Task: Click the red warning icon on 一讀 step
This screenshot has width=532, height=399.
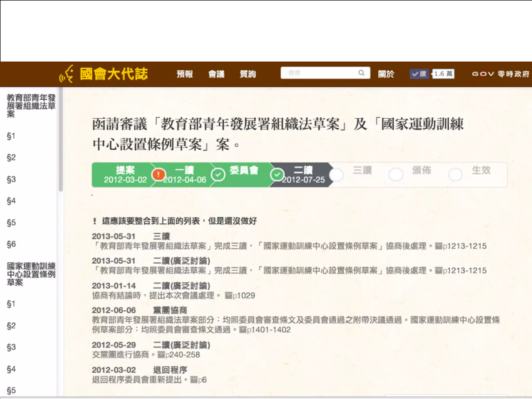Action: pos(158,175)
